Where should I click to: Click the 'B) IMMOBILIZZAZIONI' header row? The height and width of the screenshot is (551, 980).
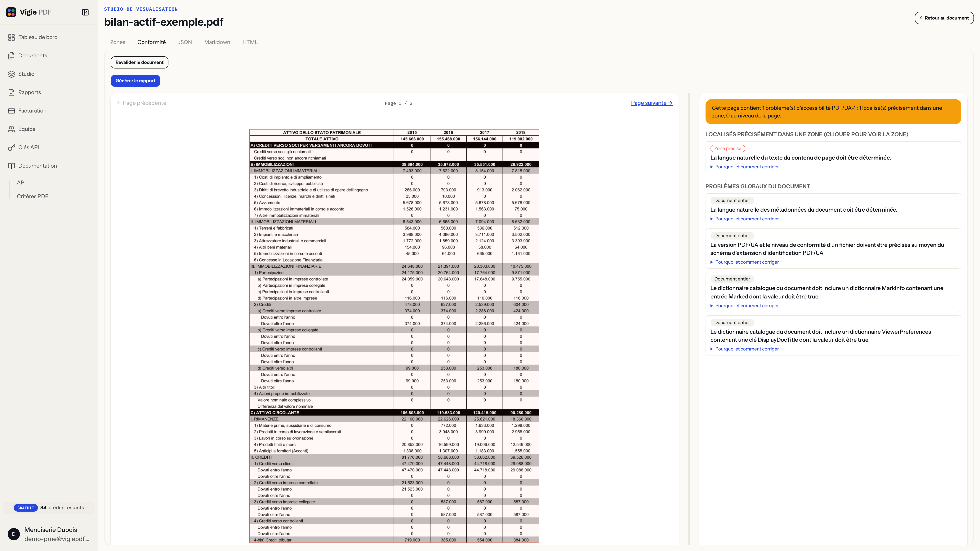[394, 165]
